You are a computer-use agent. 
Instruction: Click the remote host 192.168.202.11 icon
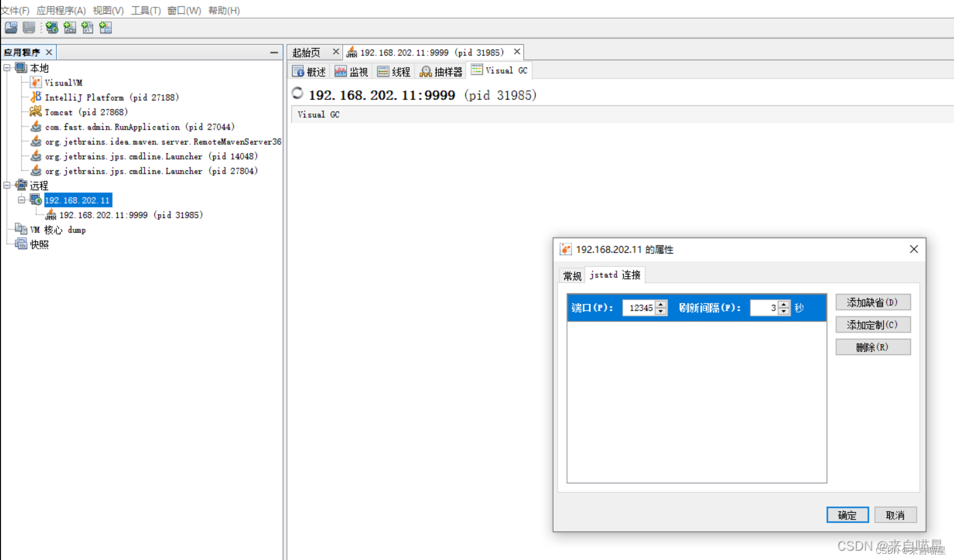click(36, 200)
